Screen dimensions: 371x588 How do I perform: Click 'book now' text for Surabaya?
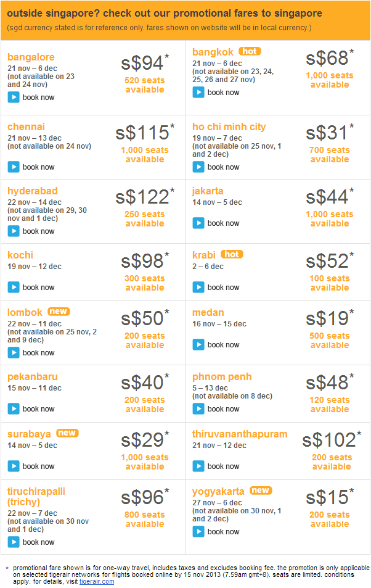pyautogui.click(x=39, y=466)
